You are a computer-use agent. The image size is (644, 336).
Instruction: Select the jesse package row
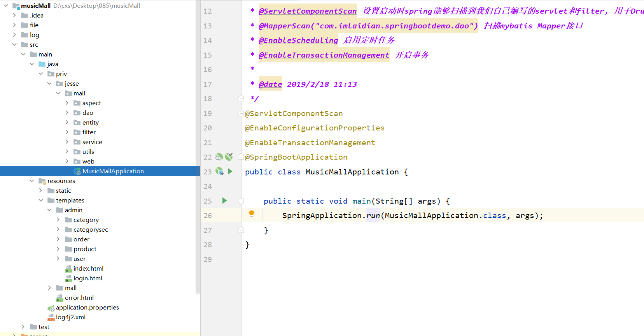click(100, 84)
